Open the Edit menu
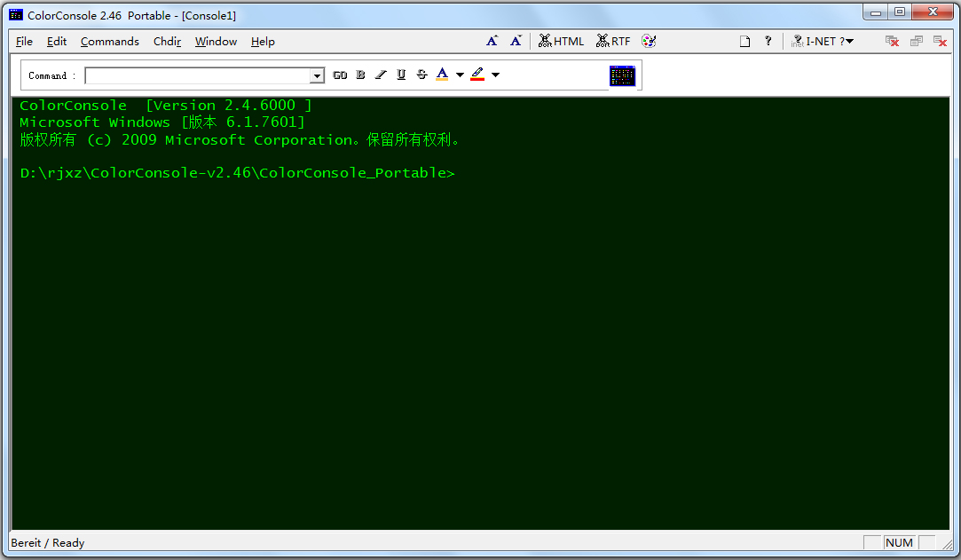The width and height of the screenshot is (961, 560). (x=57, y=42)
